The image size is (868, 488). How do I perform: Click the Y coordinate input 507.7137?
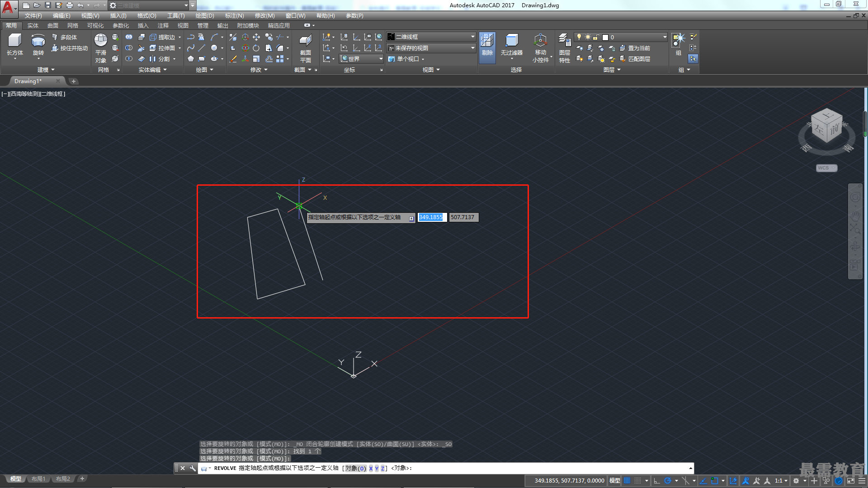[463, 217]
